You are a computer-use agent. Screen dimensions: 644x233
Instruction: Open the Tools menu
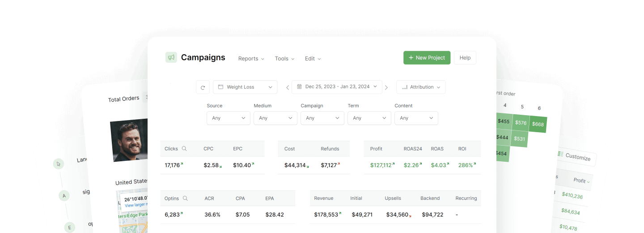point(284,59)
